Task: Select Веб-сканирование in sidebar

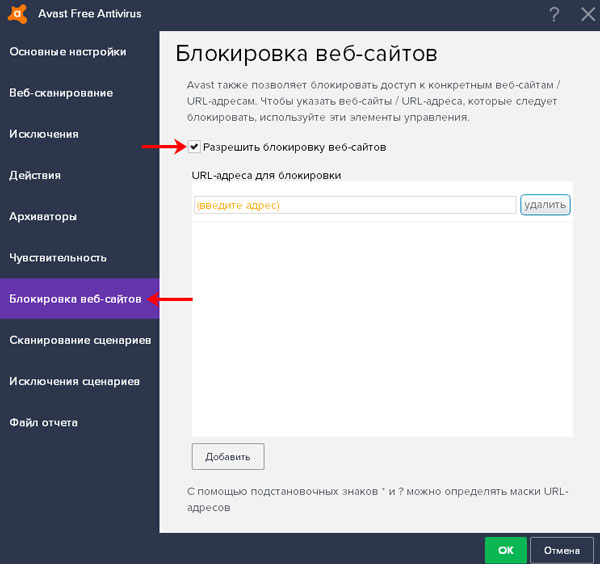Action: (x=61, y=93)
